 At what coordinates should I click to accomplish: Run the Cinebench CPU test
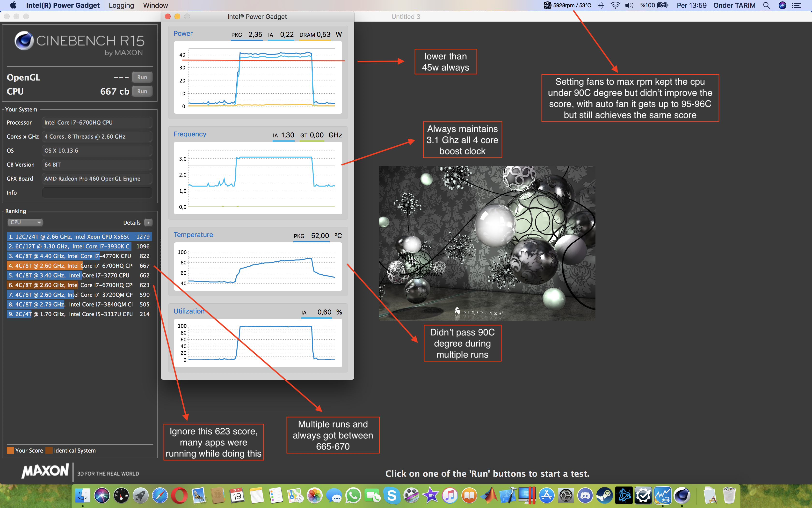pyautogui.click(x=142, y=91)
